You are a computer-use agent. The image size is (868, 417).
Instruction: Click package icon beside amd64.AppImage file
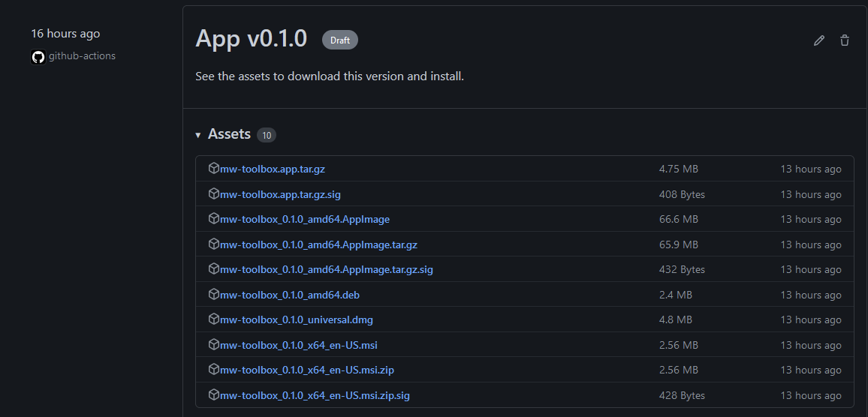214,218
